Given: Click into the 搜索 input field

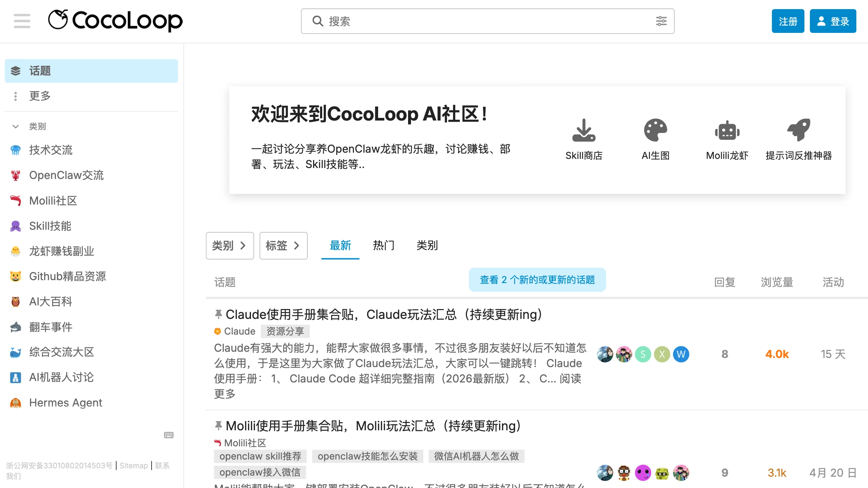Looking at the screenshot, I should [x=487, y=21].
